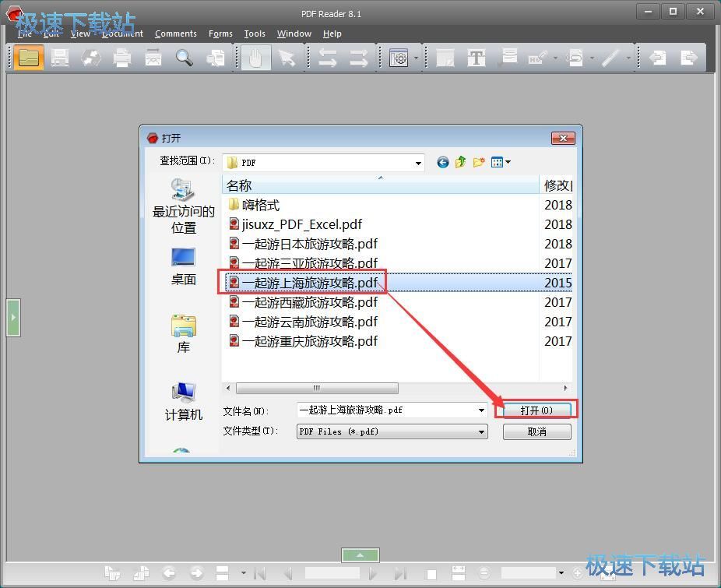Open a document with the folder toolbar icon

coord(28,57)
